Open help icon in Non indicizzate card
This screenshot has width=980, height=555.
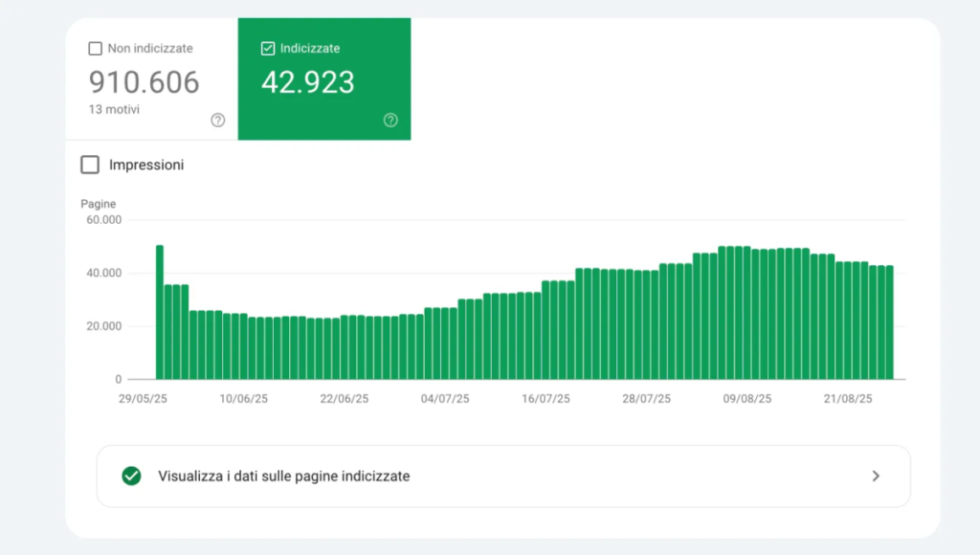[218, 120]
